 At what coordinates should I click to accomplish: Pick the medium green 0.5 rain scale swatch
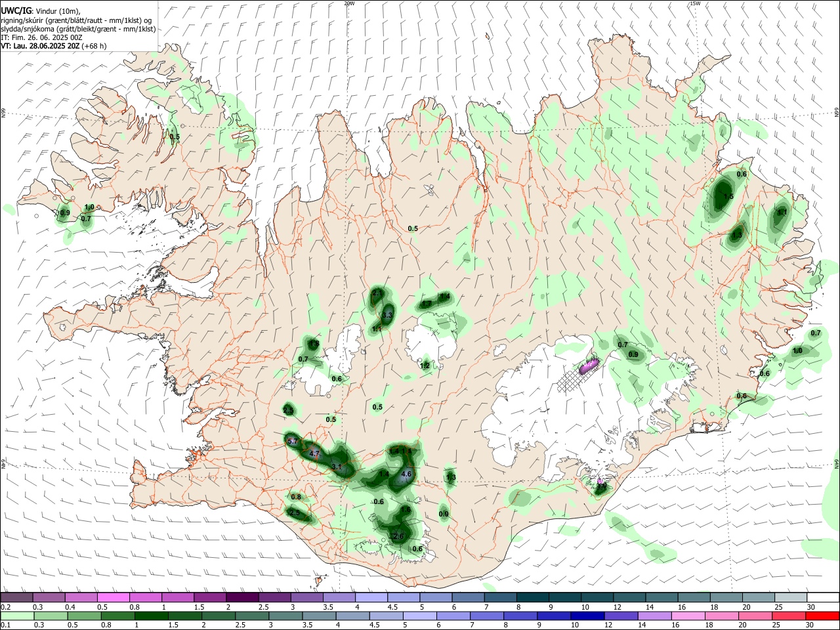[83, 616]
